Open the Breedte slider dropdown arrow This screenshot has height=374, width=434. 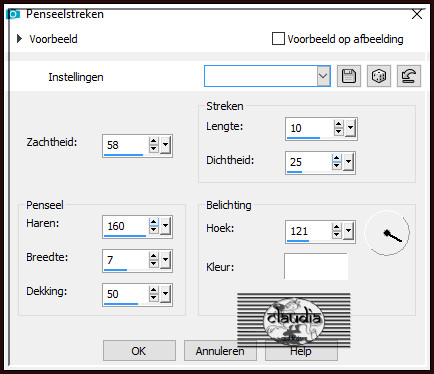pyautogui.click(x=165, y=260)
